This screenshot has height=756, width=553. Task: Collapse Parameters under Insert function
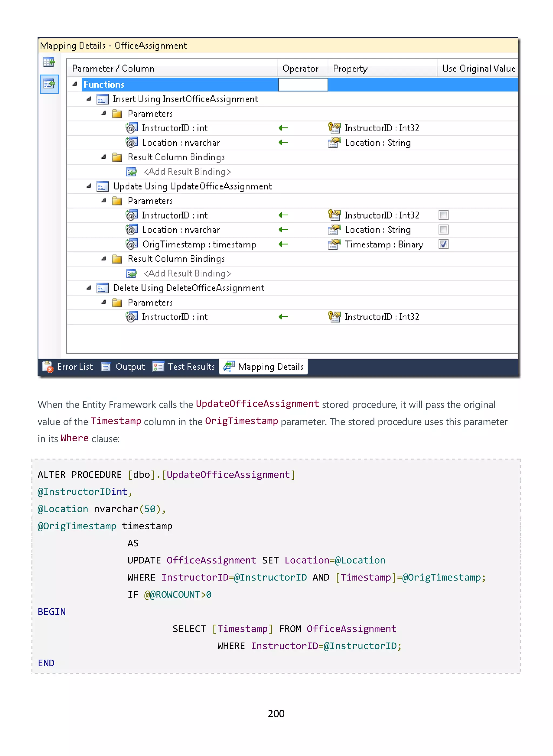(x=103, y=113)
